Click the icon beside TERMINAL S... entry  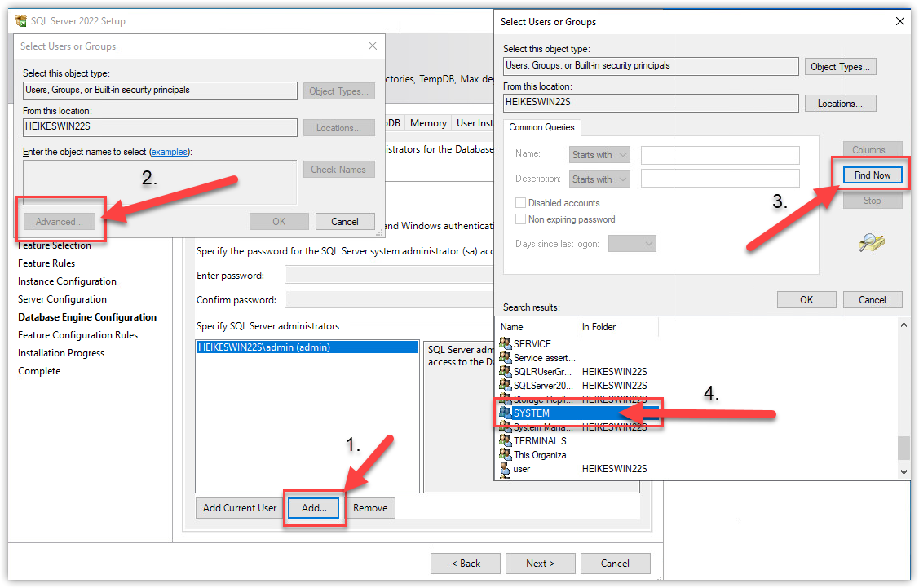[x=506, y=440]
